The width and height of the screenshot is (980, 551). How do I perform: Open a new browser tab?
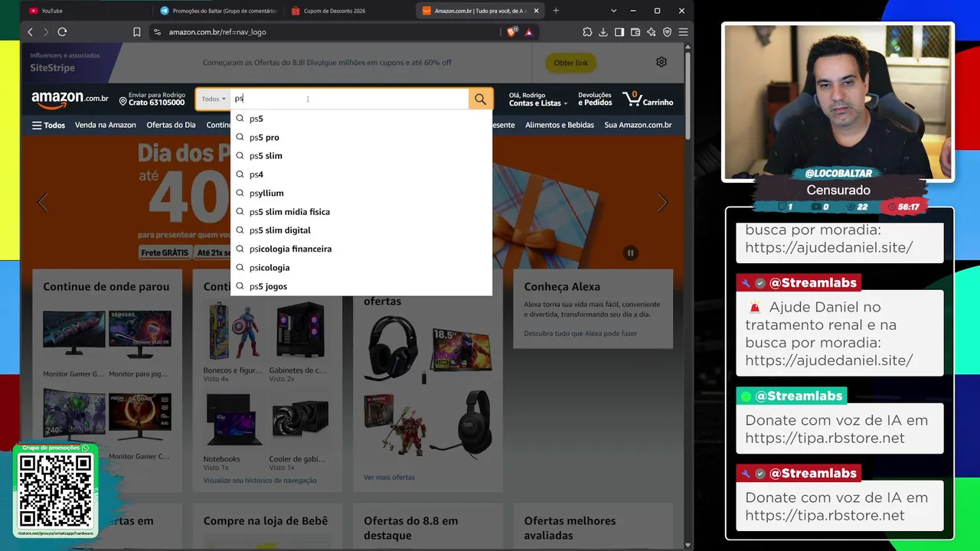coord(556,11)
